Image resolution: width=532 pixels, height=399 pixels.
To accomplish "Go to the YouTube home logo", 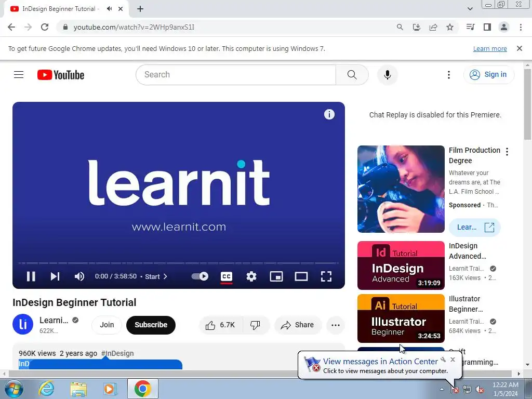I will tap(61, 75).
